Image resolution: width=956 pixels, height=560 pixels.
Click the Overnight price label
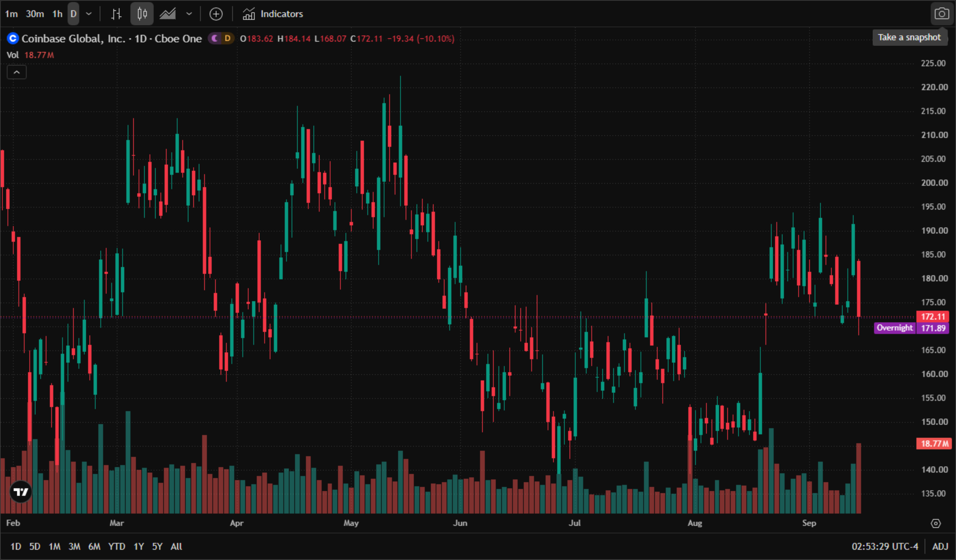click(895, 328)
